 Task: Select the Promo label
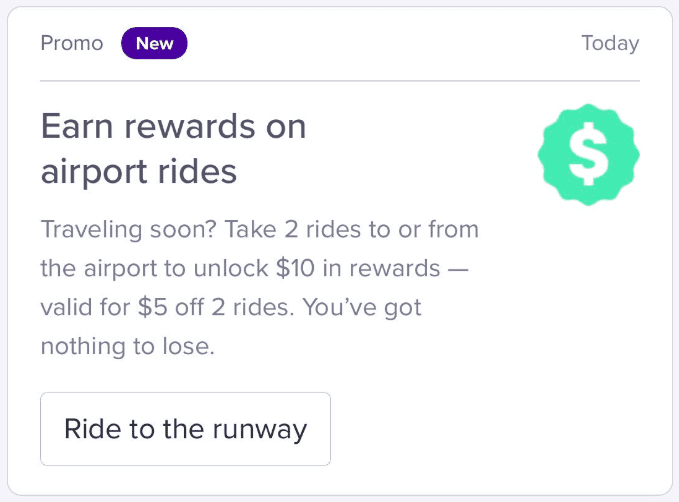click(72, 44)
